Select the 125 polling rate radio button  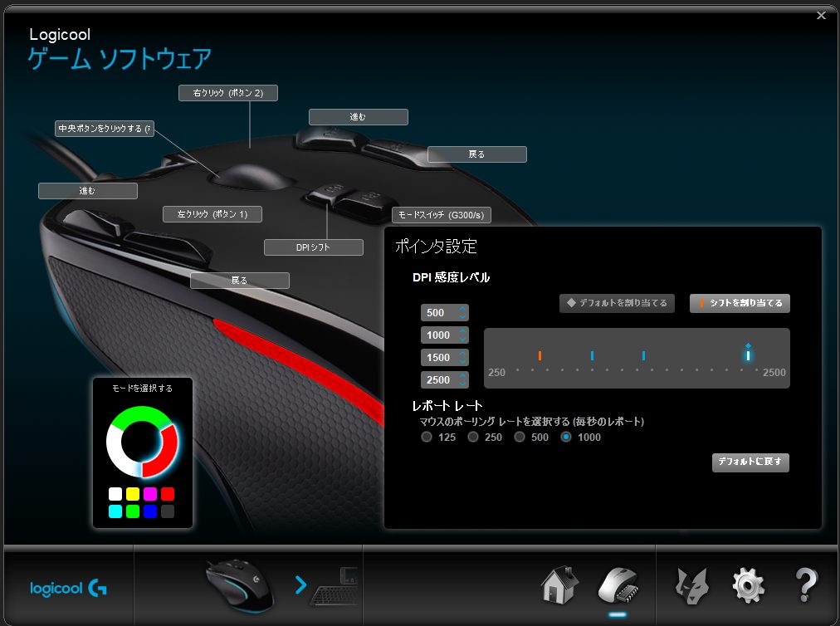coord(427,437)
